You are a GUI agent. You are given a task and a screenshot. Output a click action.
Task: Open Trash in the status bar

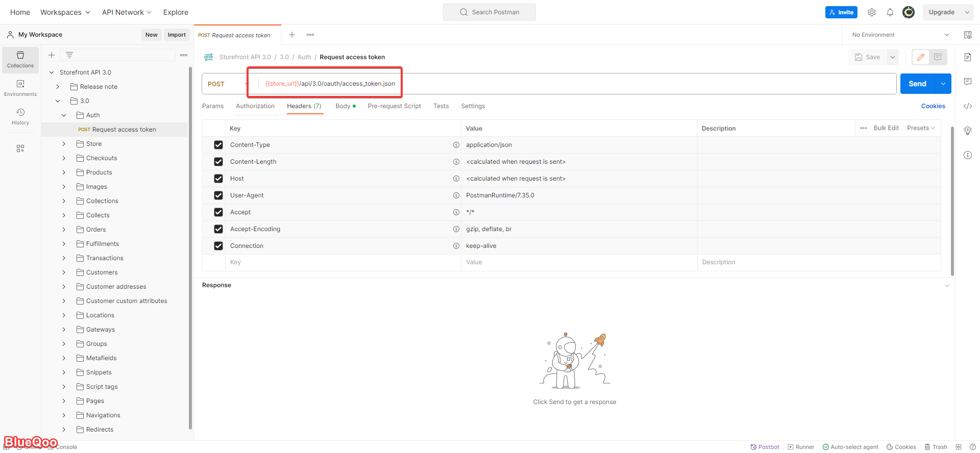936,447
